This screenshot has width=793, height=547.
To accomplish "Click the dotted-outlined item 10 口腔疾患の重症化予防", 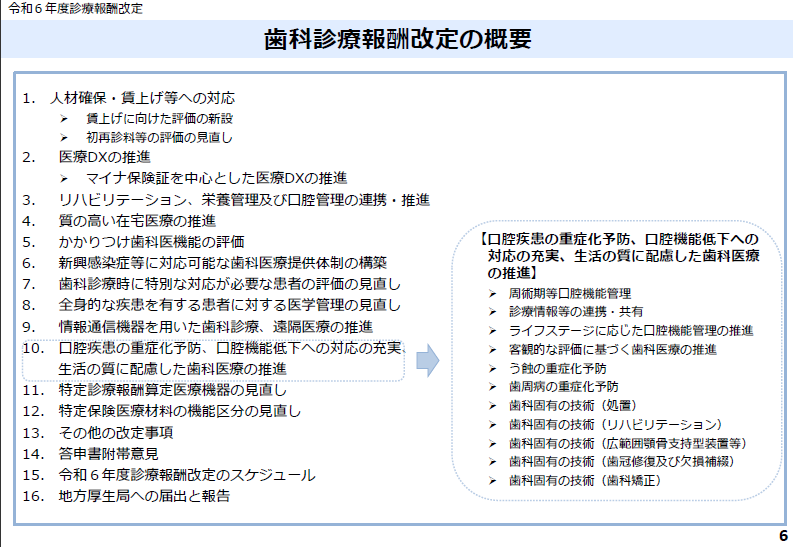I will point(230,357).
